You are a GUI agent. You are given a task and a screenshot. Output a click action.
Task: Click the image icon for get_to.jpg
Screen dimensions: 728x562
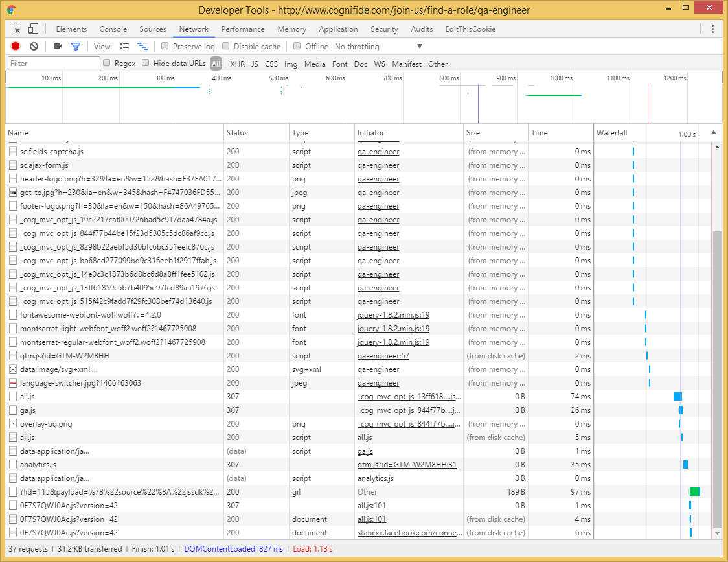click(13, 193)
